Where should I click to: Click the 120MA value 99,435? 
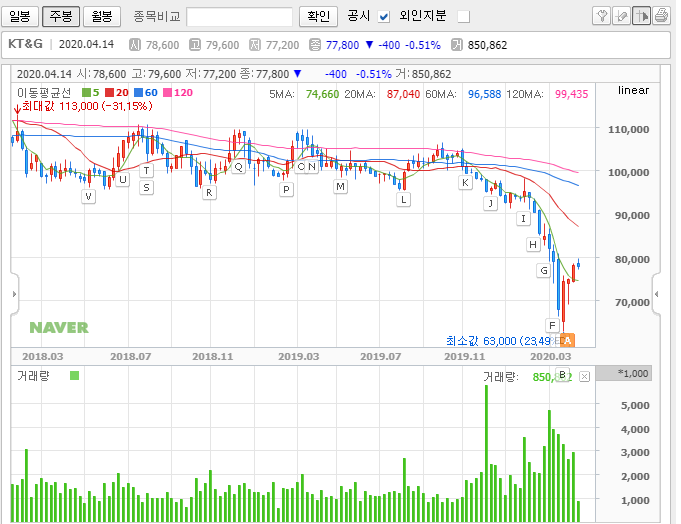point(572,94)
